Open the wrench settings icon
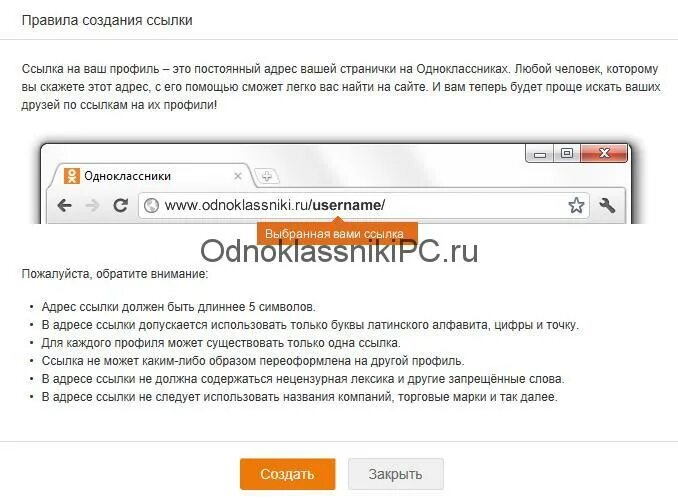 (607, 205)
